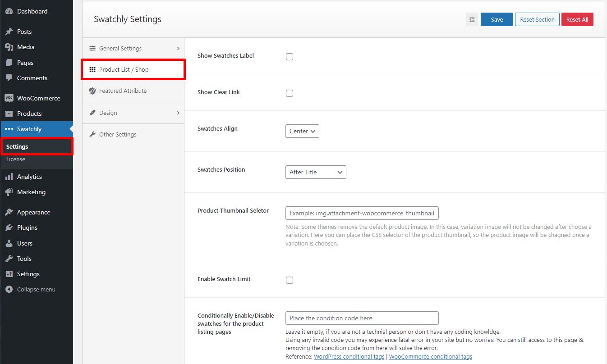Click the Appearance paintbrush icon

point(9,212)
